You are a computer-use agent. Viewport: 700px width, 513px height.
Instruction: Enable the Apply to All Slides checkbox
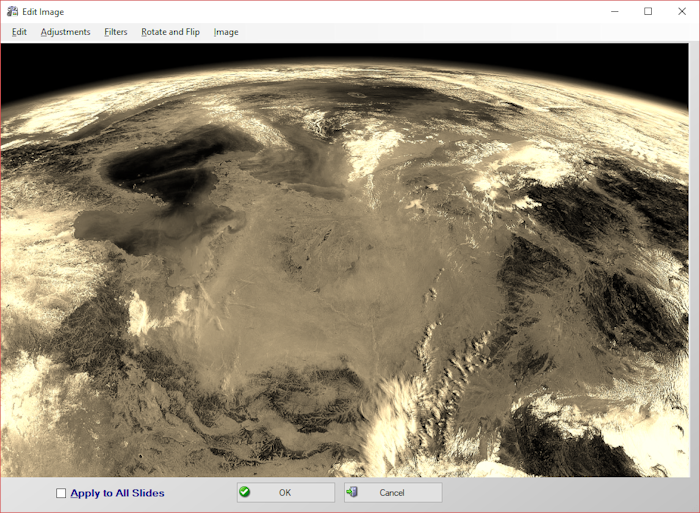click(x=61, y=493)
